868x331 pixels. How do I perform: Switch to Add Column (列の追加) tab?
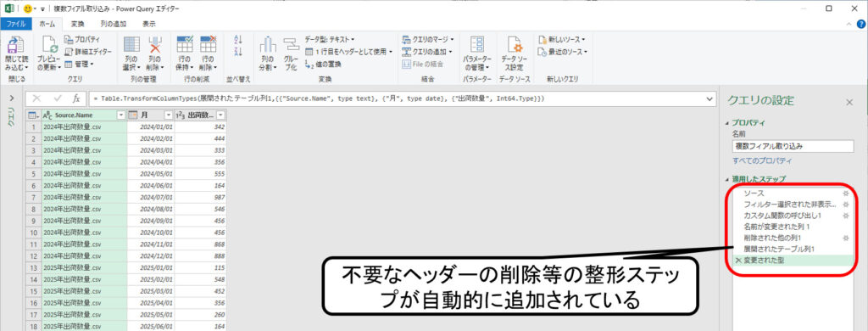click(x=114, y=24)
